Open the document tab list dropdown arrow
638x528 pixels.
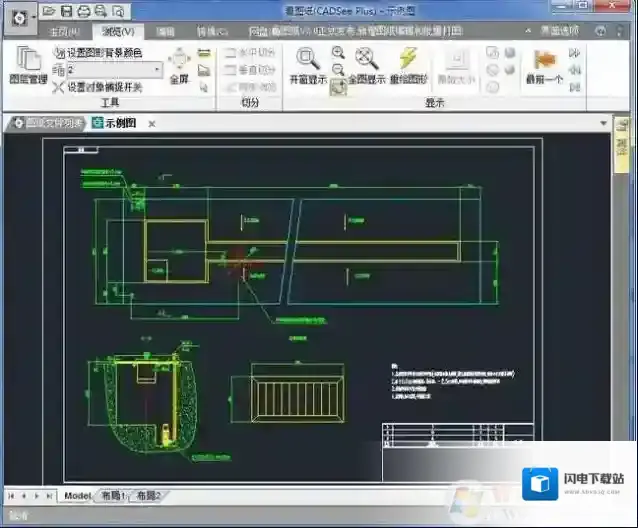[604, 124]
